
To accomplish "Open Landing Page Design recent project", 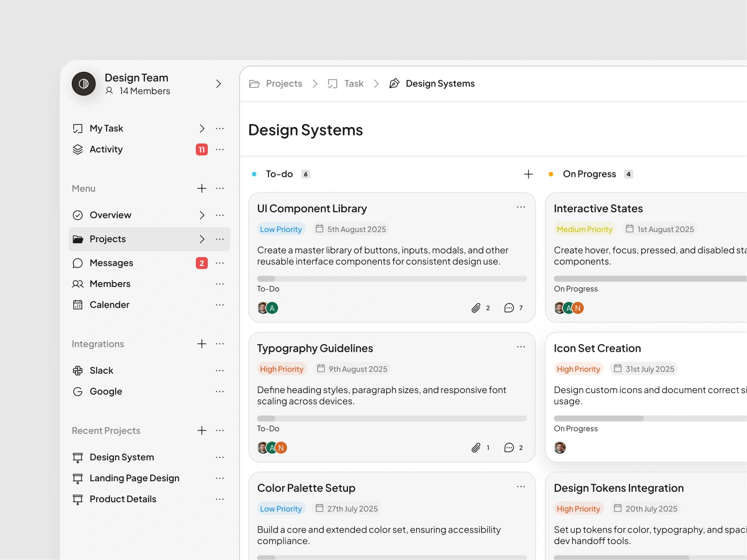I will 134,478.
